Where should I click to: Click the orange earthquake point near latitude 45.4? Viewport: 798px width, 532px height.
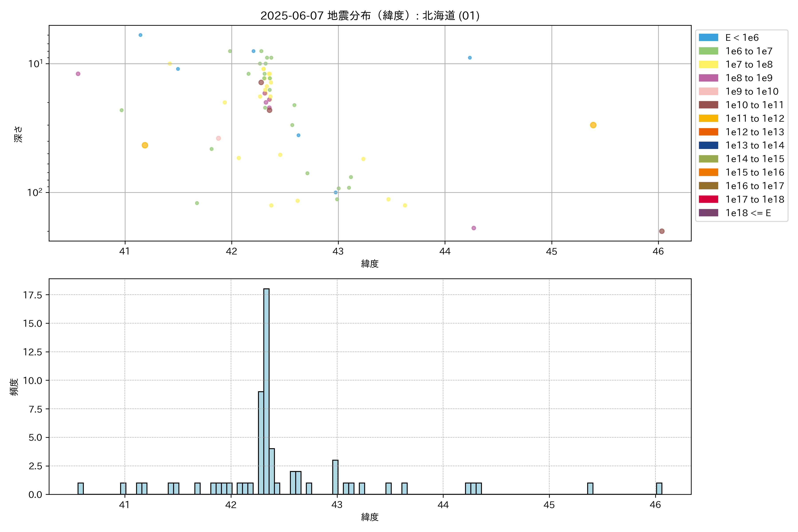point(593,125)
